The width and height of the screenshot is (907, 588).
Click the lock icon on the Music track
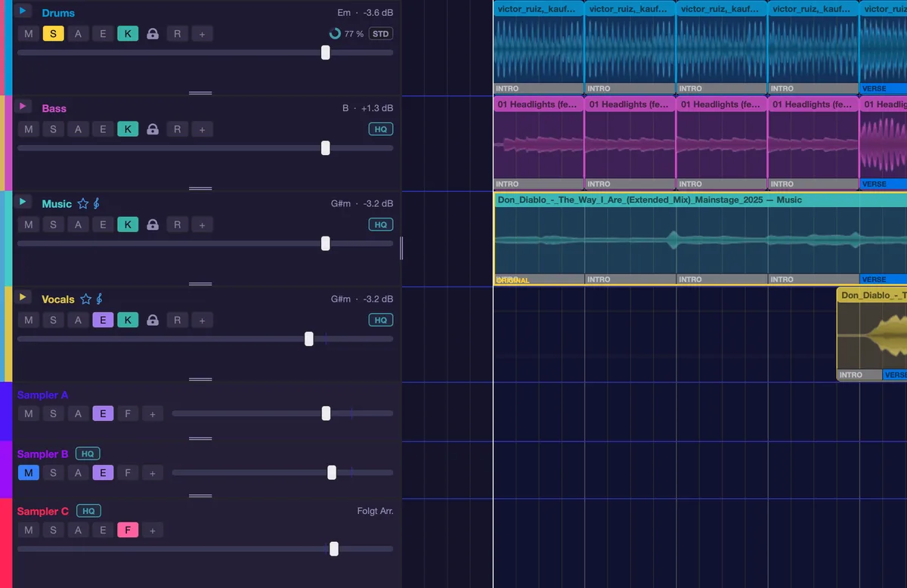point(153,224)
